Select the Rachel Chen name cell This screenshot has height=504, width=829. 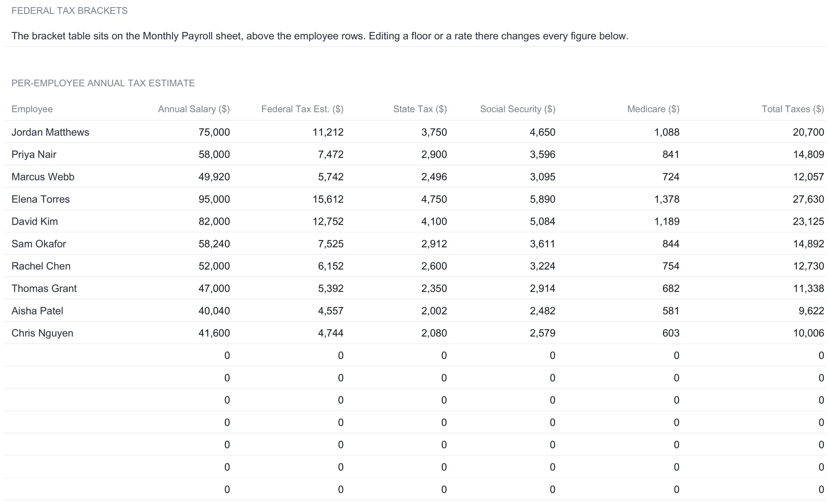(41, 266)
